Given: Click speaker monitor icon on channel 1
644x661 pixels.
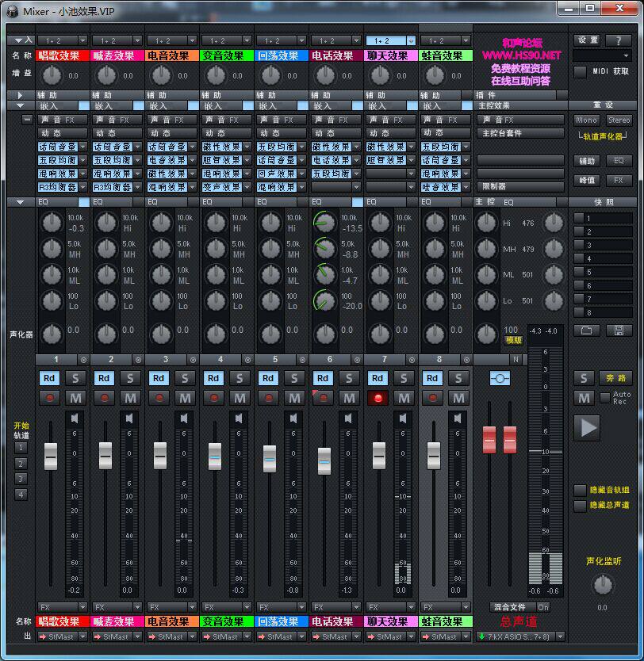Looking at the screenshot, I should pyautogui.click(x=75, y=418).
